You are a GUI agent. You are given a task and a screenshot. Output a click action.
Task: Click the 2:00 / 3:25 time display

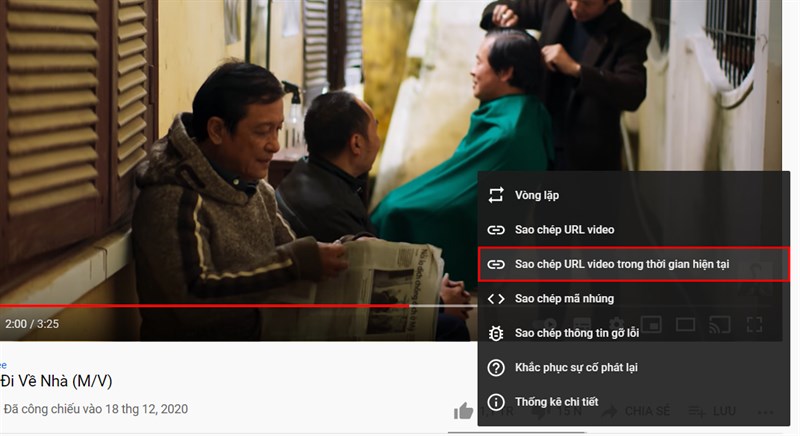pos(32,324)
